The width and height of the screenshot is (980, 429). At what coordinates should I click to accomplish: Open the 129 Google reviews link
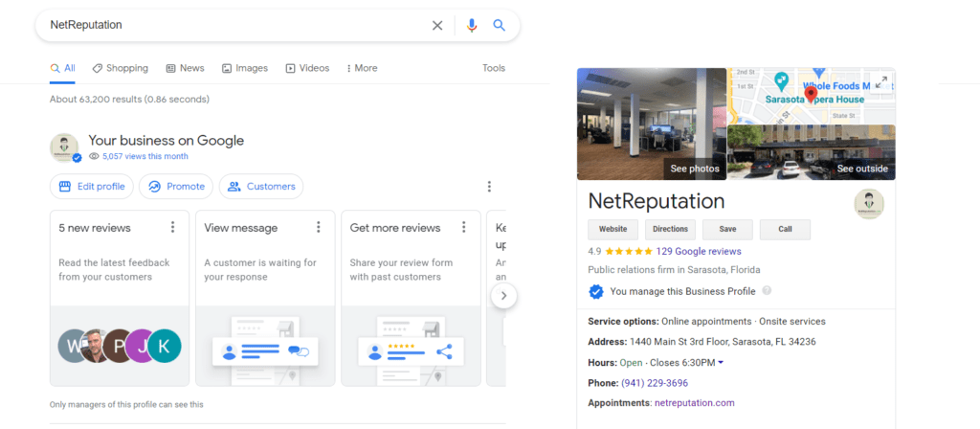699,252
